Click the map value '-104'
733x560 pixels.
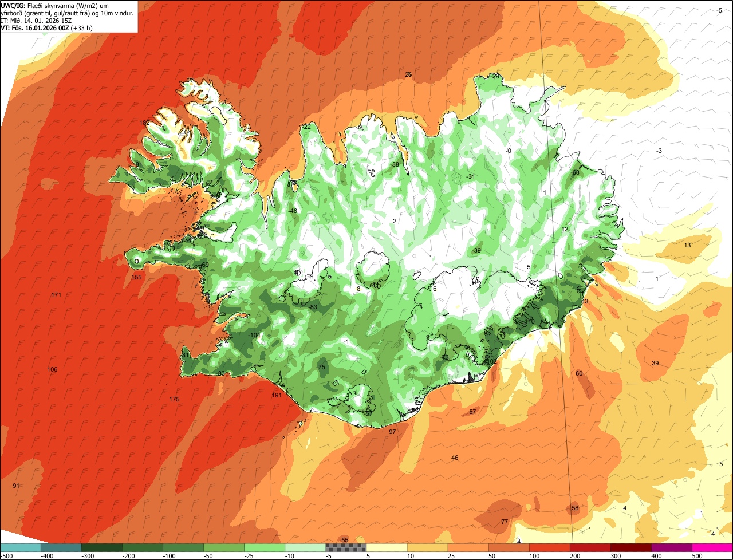tap(254, 335)
